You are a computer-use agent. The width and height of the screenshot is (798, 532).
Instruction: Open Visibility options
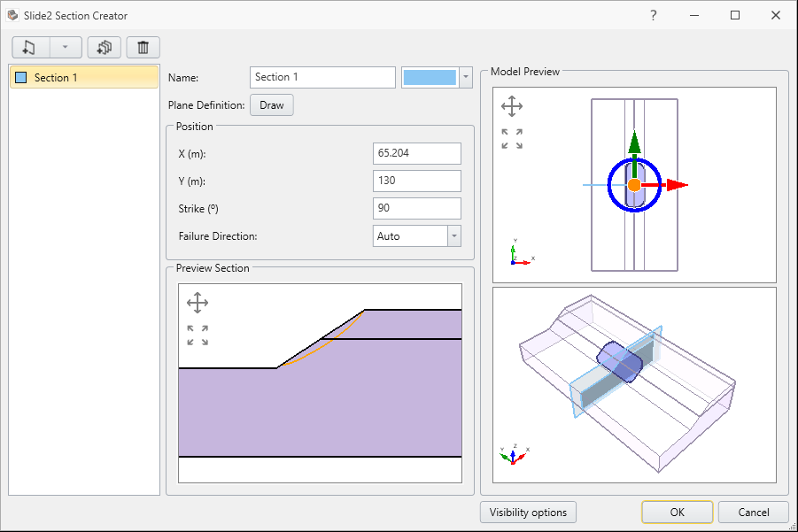click(x=527, y=512)
